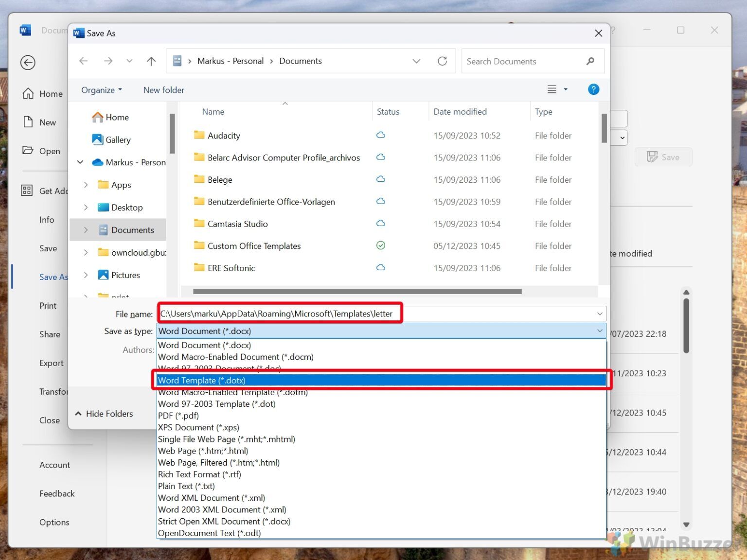Viewport: 747px width, 560px height.
Task: Click the back navigation arrow in Save As
Action: coord(83,61)
